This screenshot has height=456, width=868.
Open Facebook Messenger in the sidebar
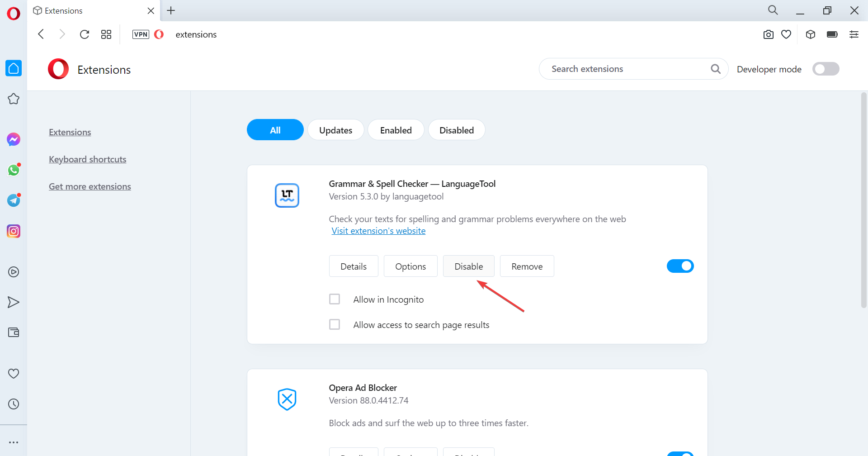click(14, 139)
